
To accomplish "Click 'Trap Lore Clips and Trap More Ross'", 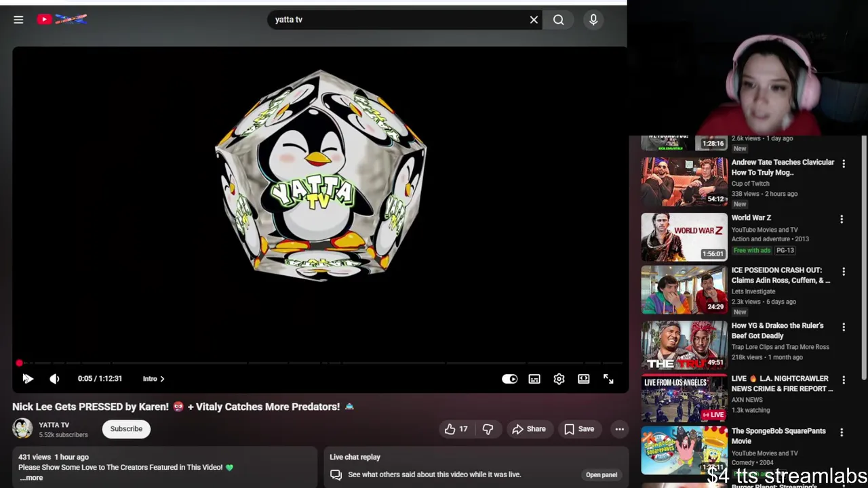I will click(x=781, y=347).
